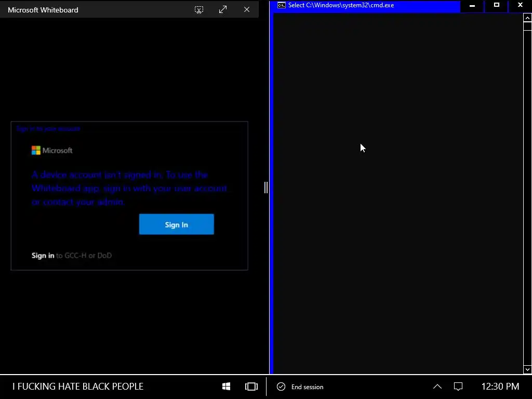Viewport: 532px width, 399px height.
Task: Open the Action Center notifications icon
Action: (x=458, y=387)
